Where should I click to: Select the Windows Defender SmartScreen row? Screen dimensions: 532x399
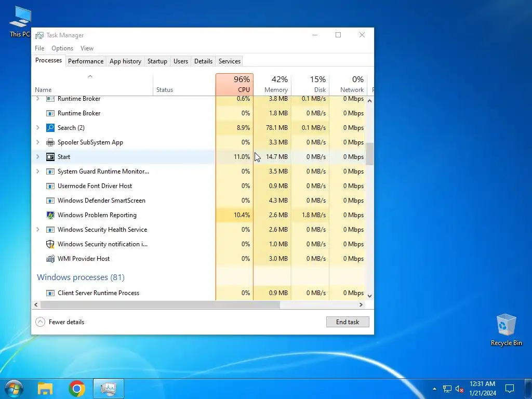tap(198, 201)
